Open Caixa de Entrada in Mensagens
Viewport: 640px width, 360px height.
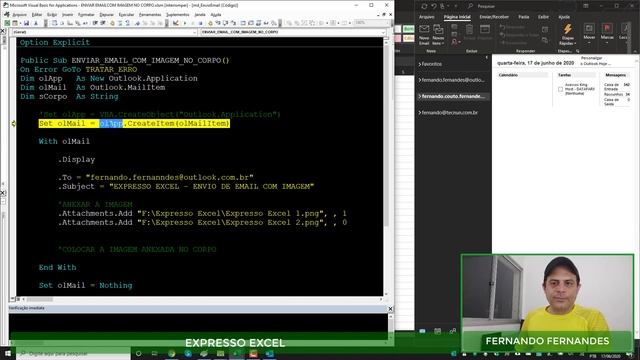click(611, 87)
